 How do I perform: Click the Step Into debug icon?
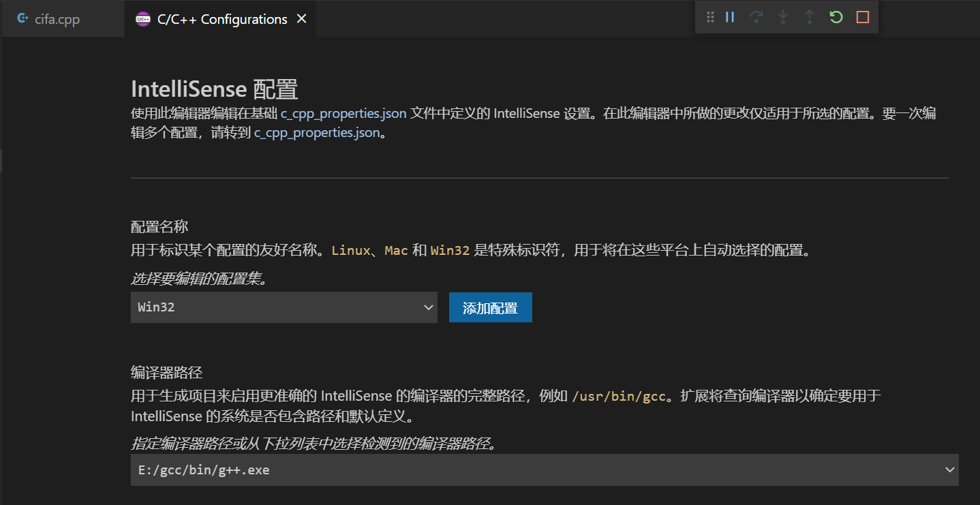782,17
